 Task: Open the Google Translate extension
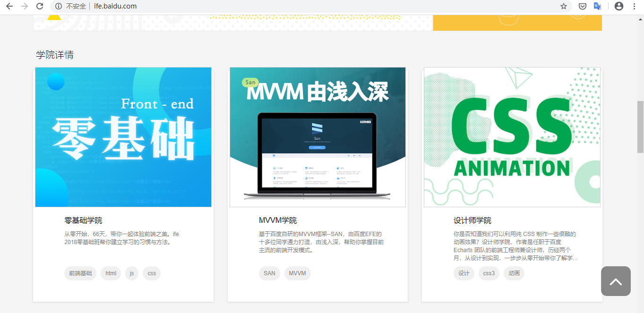click(x=597, y=6)
